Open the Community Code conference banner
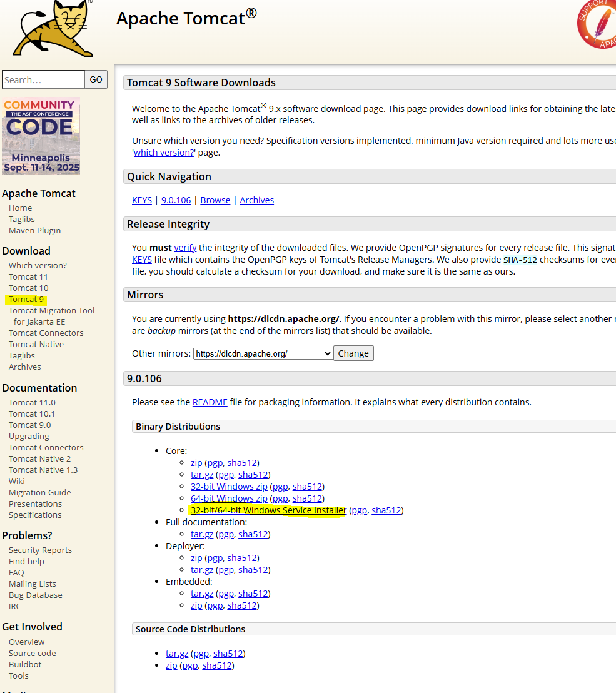This screenshot has width=616, height=693. (x=41, y=136)
